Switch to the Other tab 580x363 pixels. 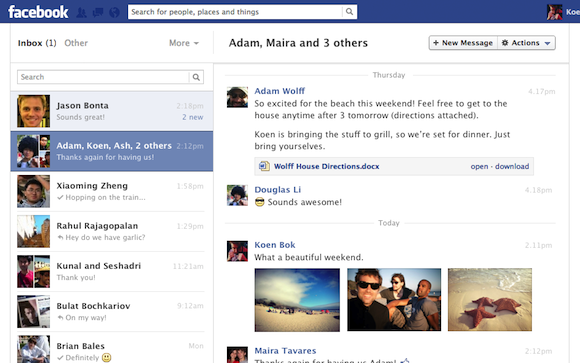[x=76, y=43]
